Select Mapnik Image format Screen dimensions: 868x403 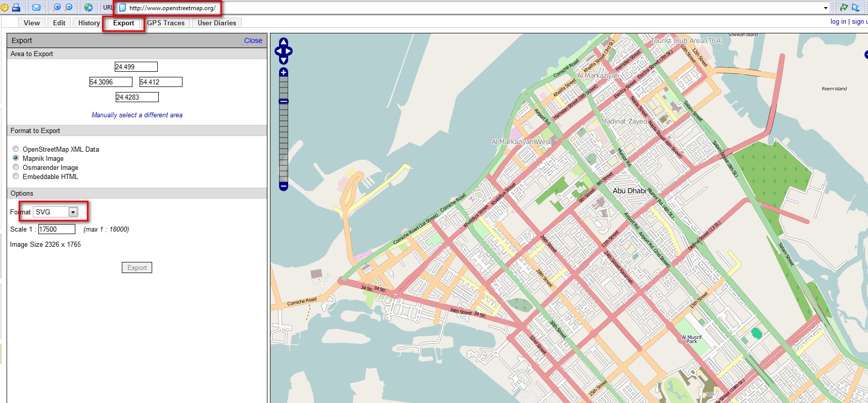[x=16, y=158]
